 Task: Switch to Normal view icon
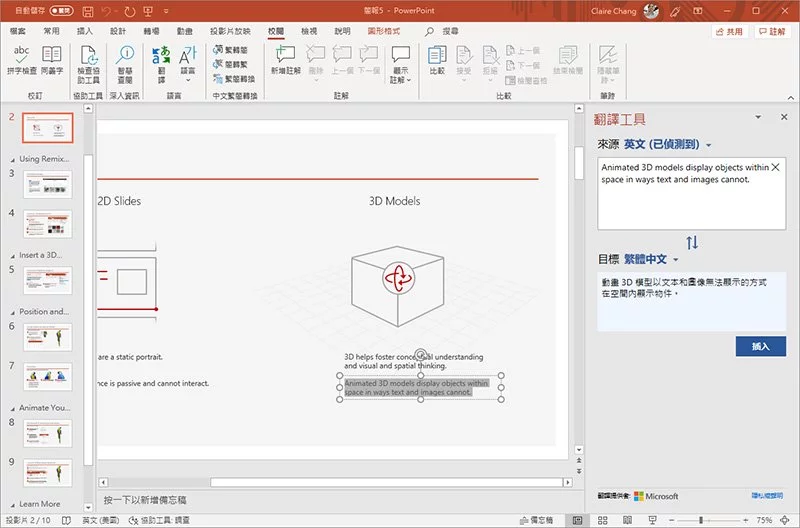click(577, 520)
